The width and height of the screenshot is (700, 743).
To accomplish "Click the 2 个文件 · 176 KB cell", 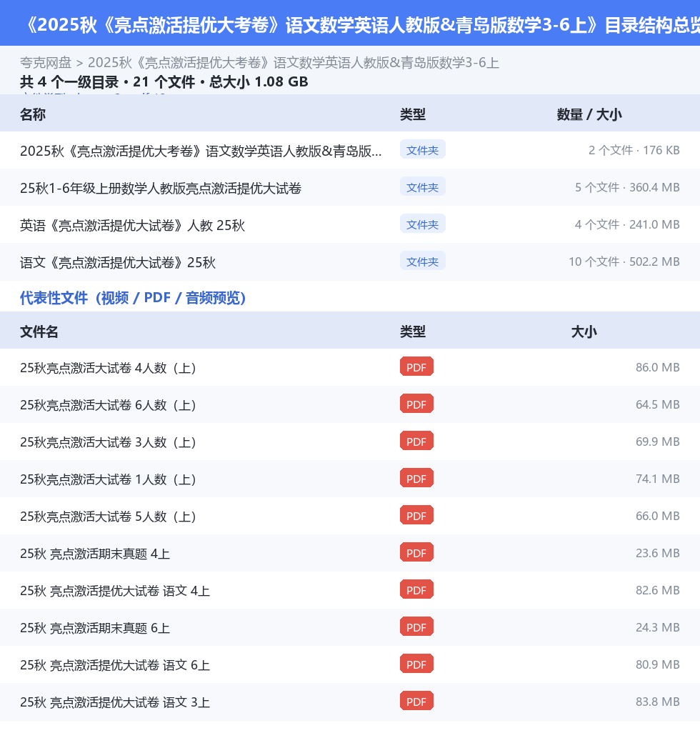I will coord(634,150).
